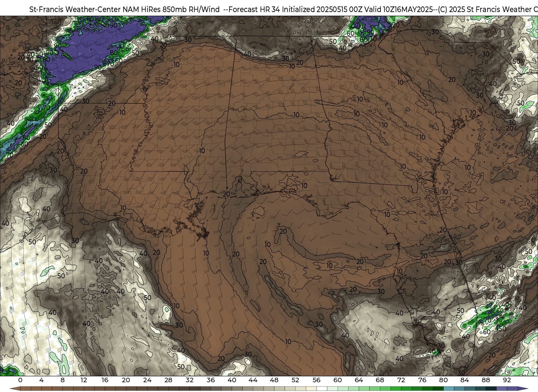Click the colorbar legend label 44
This screenshot has height=392, width=538.
(253, 380)
